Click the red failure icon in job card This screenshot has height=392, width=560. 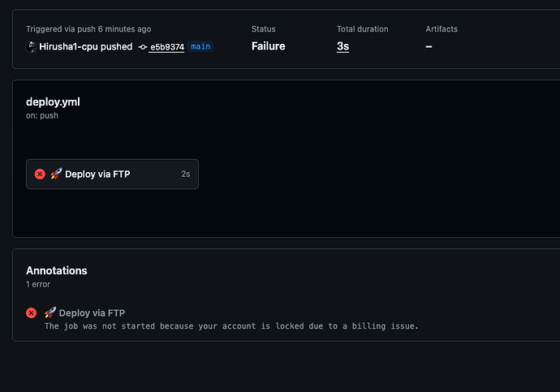point(40,174)
